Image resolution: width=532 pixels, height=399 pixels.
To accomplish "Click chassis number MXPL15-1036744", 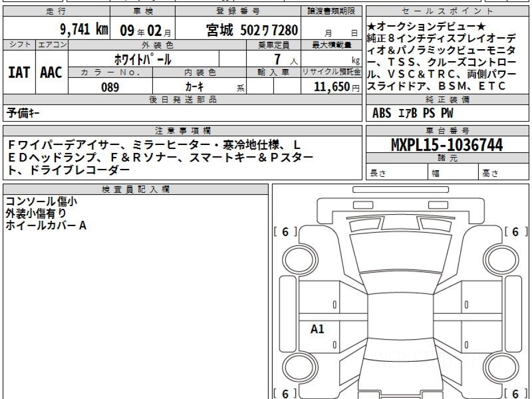I will (x=447, y=145).
